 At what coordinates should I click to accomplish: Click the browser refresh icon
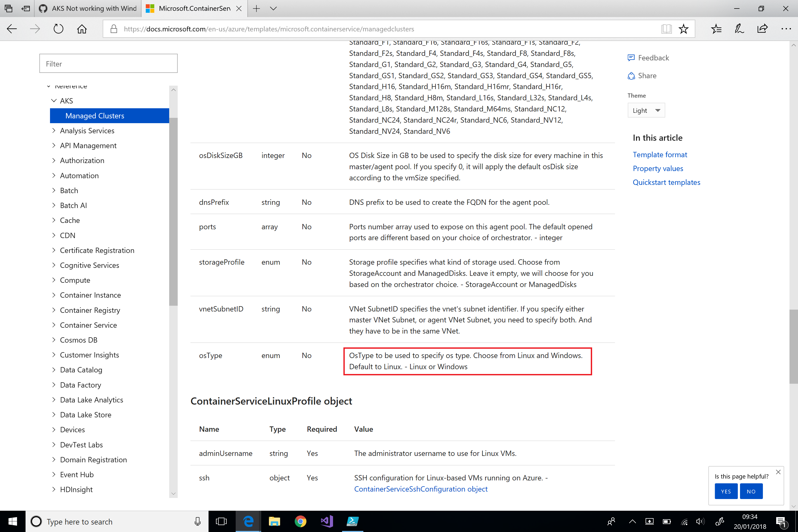(x=58, y=29)
